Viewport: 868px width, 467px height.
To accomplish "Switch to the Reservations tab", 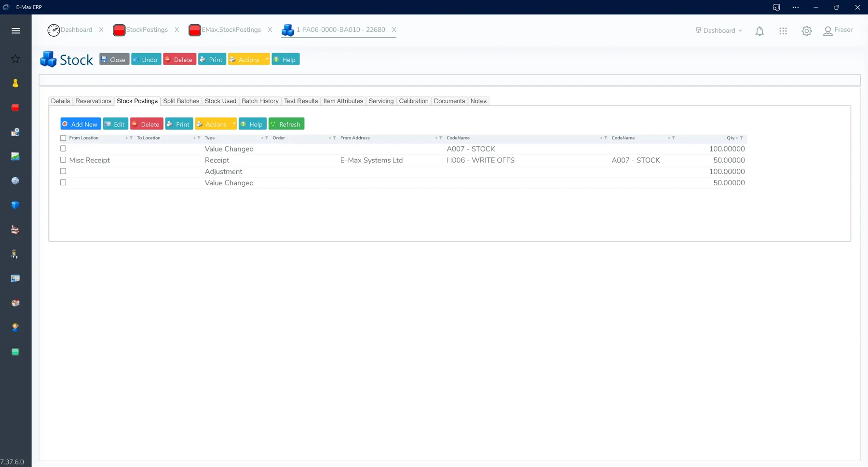I will click(93, 101).
